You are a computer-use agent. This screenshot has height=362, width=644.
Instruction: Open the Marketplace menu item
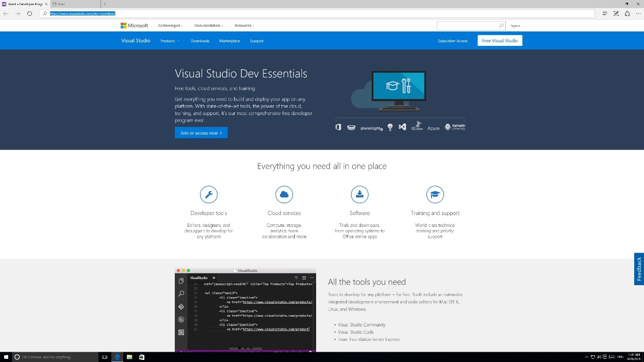pos(229,41)
